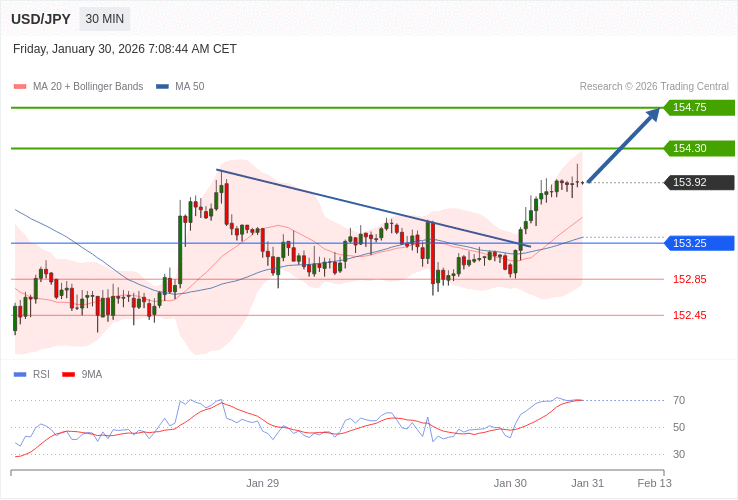Click the 152.45 support price label
The height and width of the screenshot is (500, 738).
690,315
